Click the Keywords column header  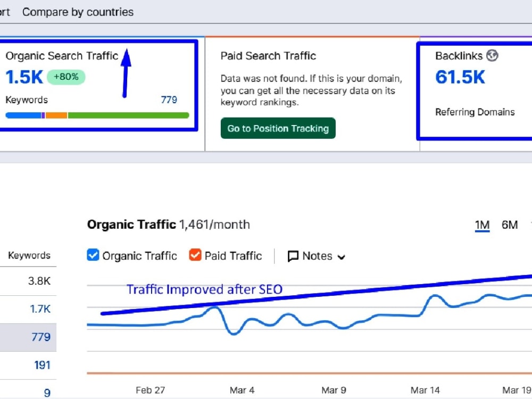coord(29,255)
